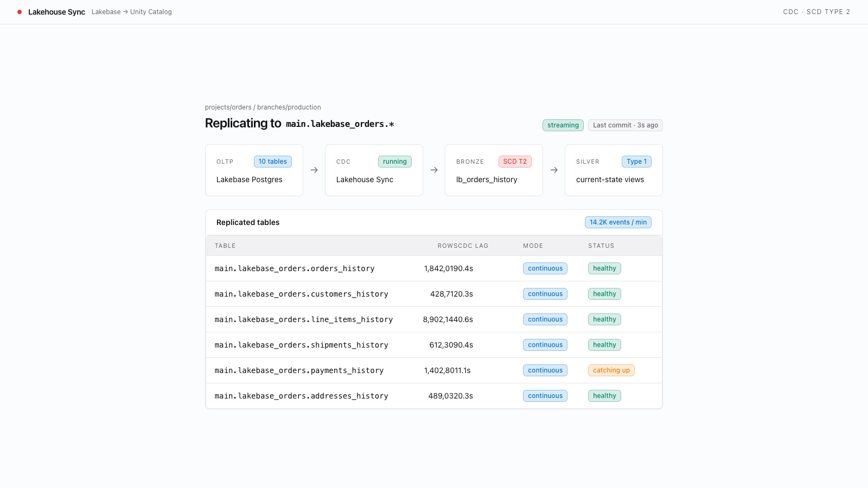Click the healthy badge for addresses_history

(x=604, y=396)
